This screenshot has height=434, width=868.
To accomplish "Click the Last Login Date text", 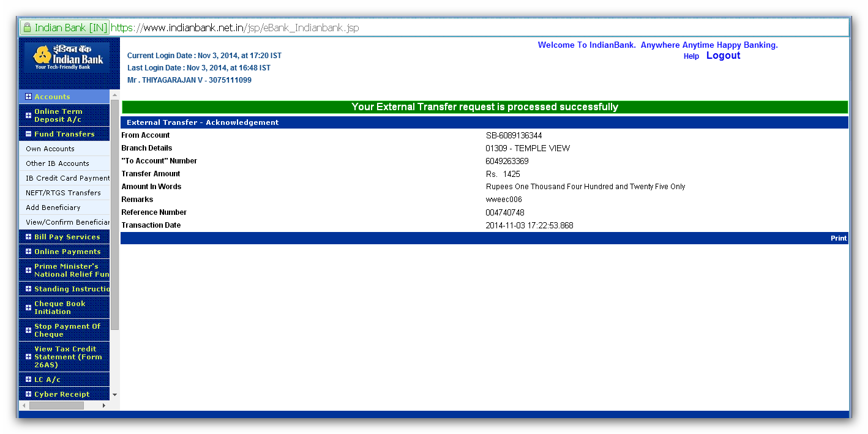I will point(199,68).
